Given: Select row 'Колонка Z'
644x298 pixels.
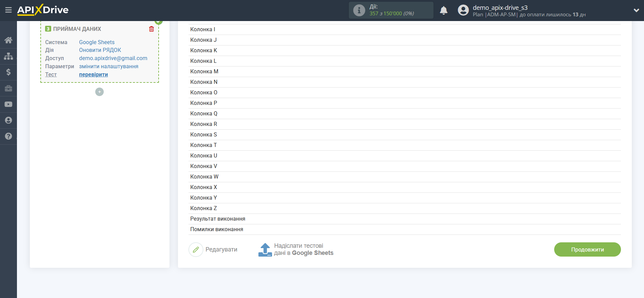Looking at the screenshot, I should [405, 208].
